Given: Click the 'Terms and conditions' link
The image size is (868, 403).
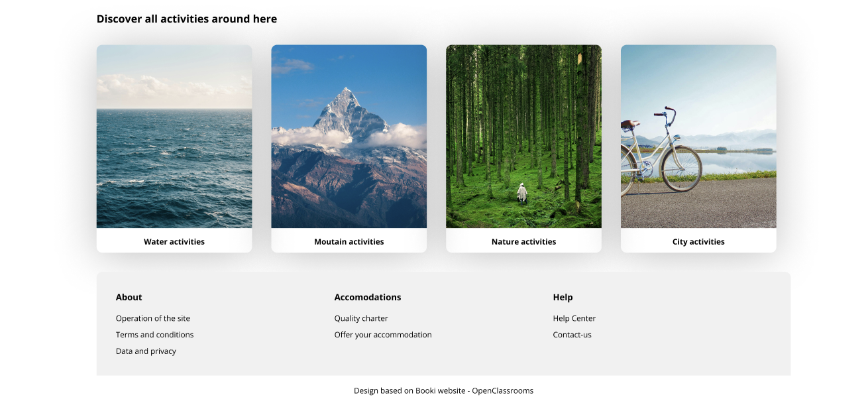Looking at the screenshot, I should [154, 335].
